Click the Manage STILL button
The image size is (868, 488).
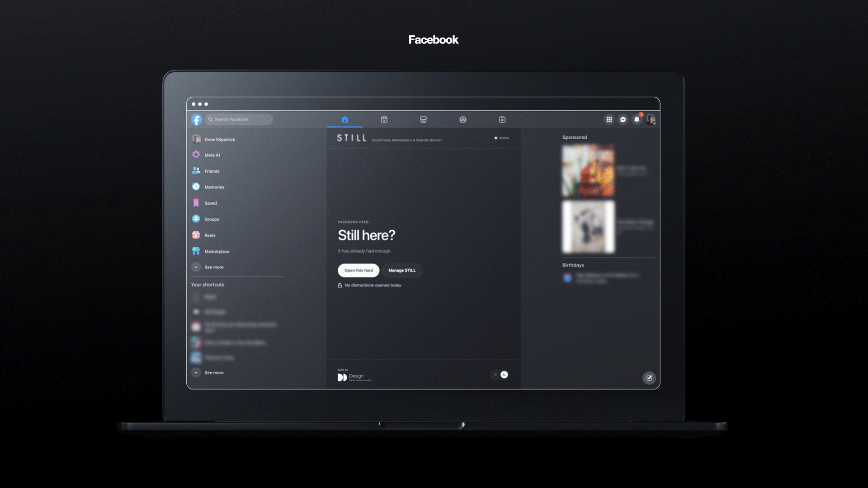(402, 270)
